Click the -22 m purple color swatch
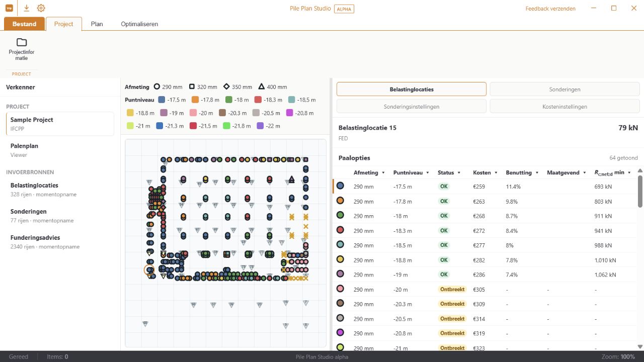 [260, 126]
